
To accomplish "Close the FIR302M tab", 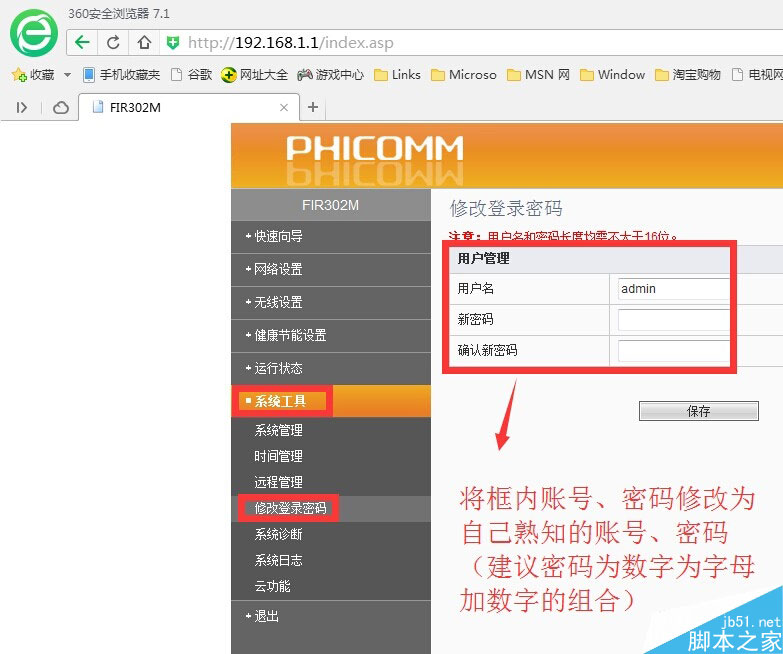I will click(284, 107).
